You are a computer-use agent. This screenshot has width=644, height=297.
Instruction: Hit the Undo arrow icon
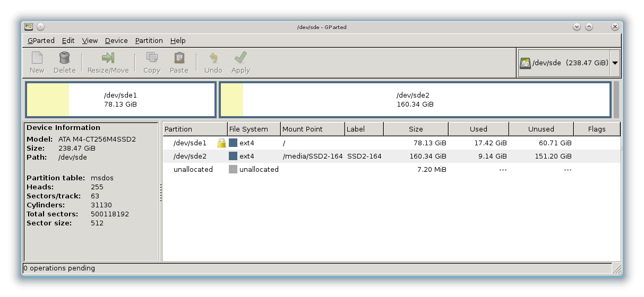tap(213, 58)
